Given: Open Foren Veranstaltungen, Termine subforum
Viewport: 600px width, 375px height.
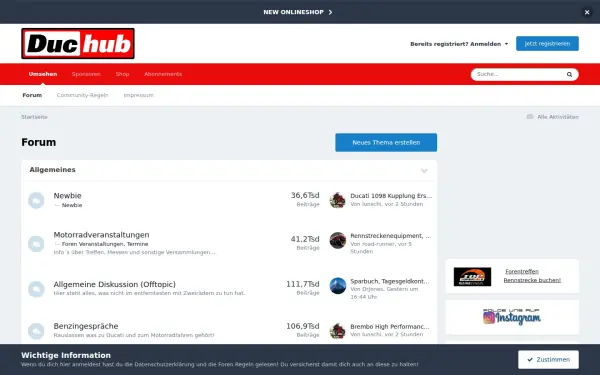Looking at the screenshot, I should click(105, 244).
